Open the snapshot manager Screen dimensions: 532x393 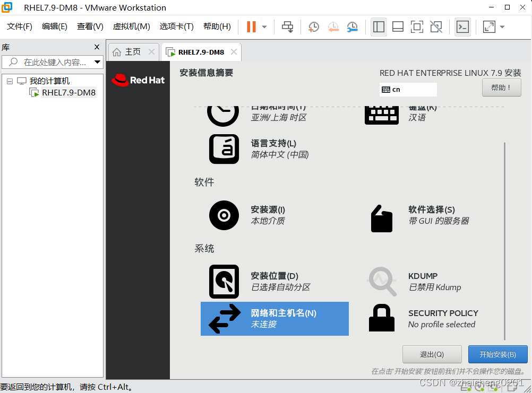pos(353,27)
